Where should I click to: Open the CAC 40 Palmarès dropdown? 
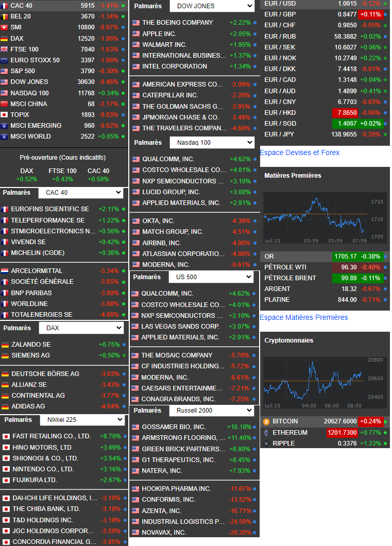coord(80,193)
